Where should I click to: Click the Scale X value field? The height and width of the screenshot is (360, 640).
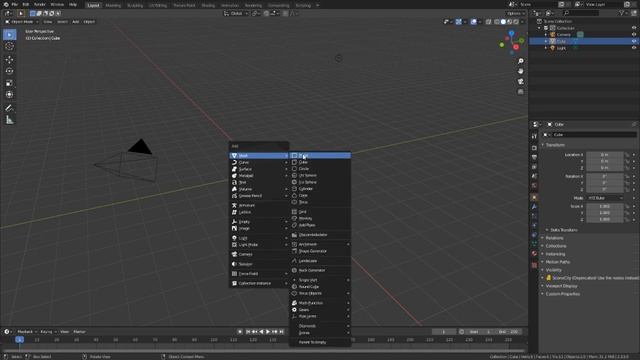(605, 207)
